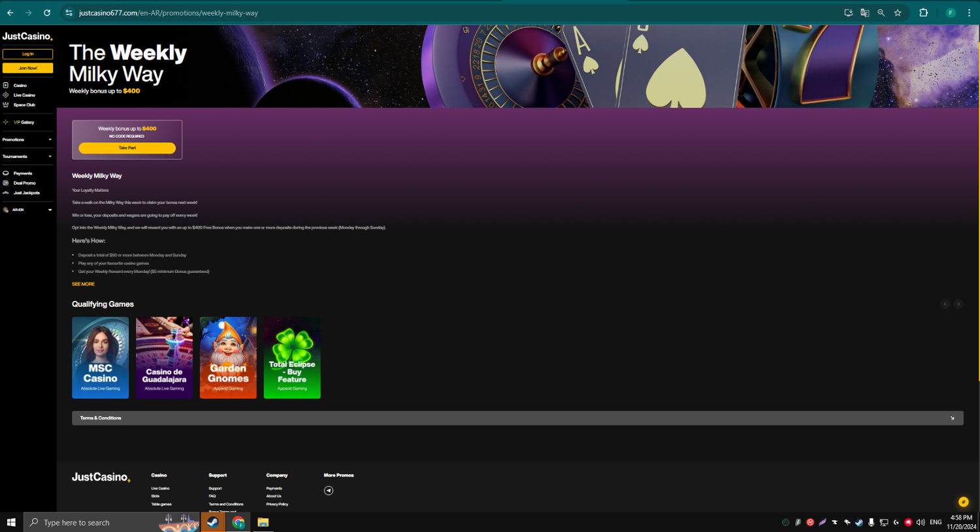Open the Chrome profile avatar F
Image resolution: width=980 pixels, height=532 pixels.
click(951, 12)
